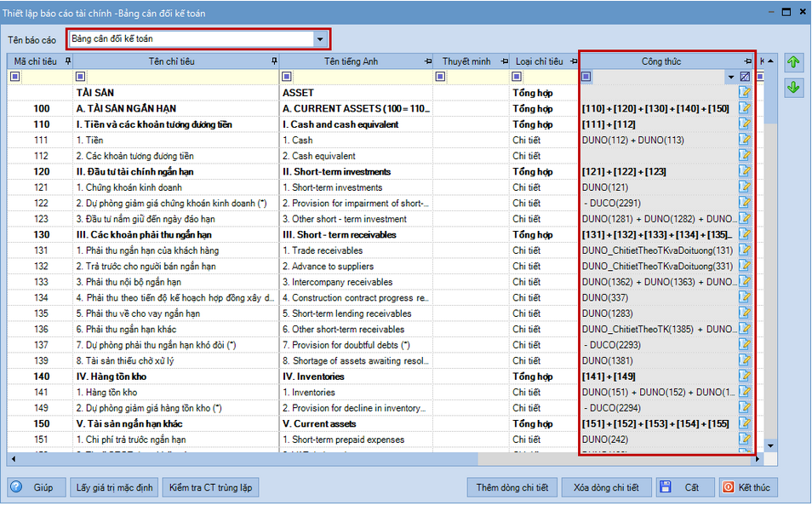
Task: Save with Cất button
Action: click(686, 487)
